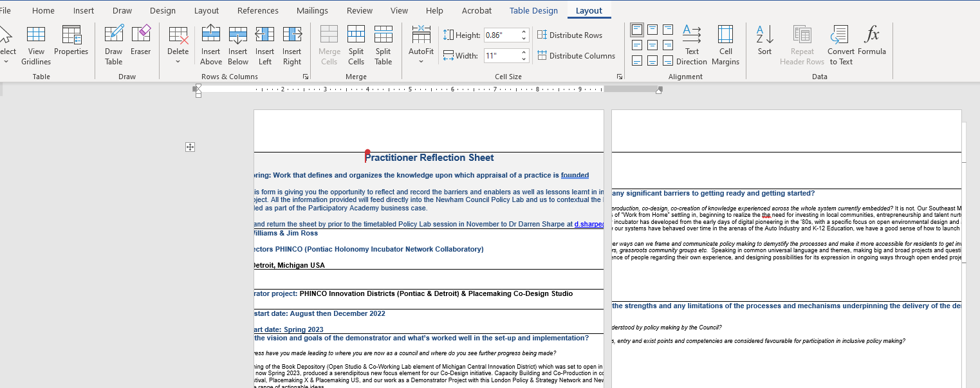
Task: Open table Properties dialog
Action: coord(71,41)
